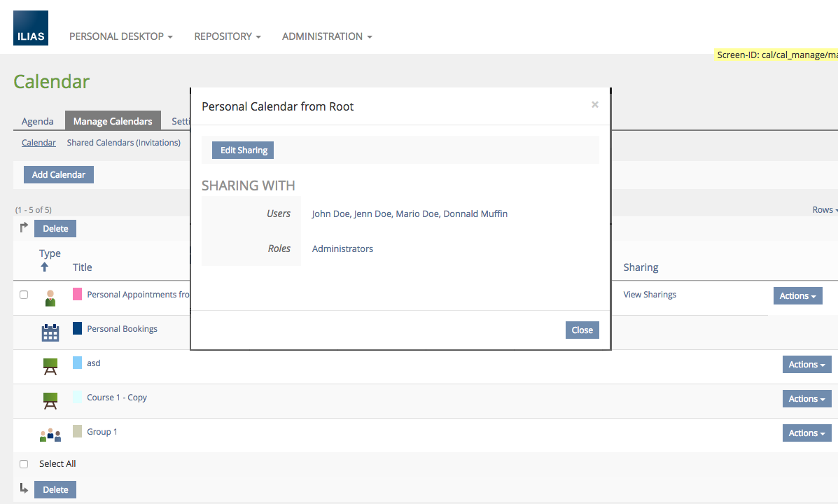Open the Shared Calendars (Invitations) subtab
This screenshot has width=838, height=504.
tap(123, 143)
